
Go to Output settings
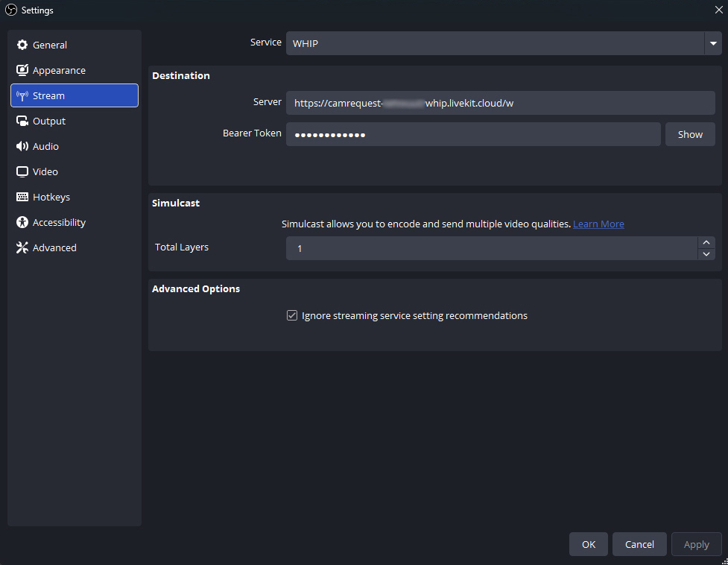pos(75,121)
